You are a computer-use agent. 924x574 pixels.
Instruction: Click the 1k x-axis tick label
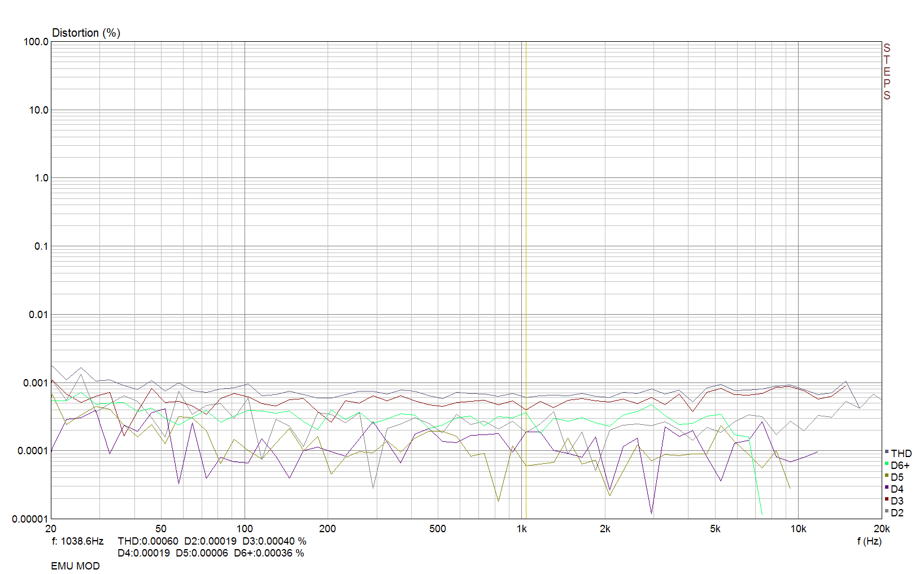(x=521, y=529)
